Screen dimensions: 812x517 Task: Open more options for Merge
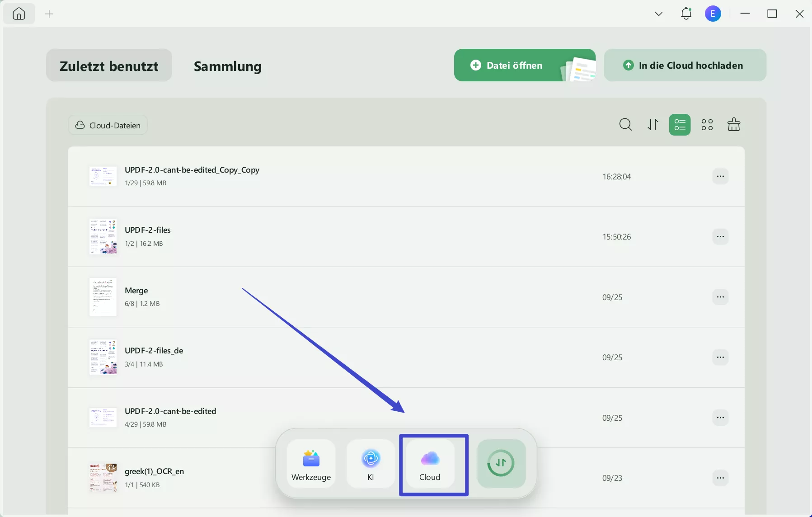[720, 297]
